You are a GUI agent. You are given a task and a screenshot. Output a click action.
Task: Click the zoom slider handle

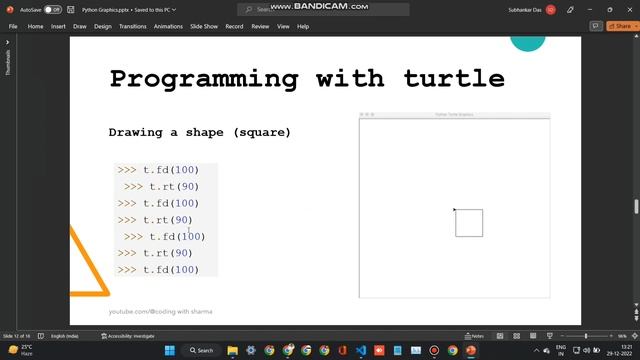click(x=586, y=336)
